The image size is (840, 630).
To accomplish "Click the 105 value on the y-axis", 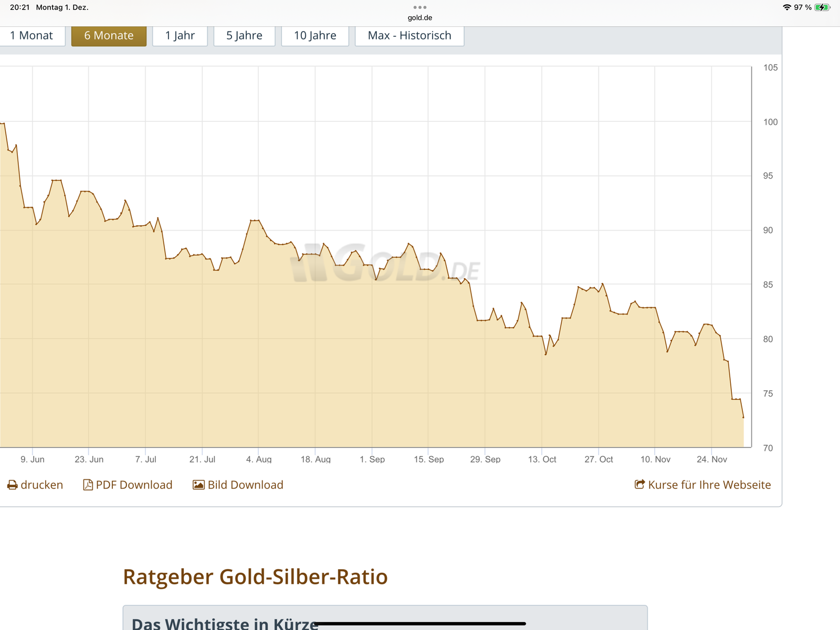I will (x=770, y=68).
